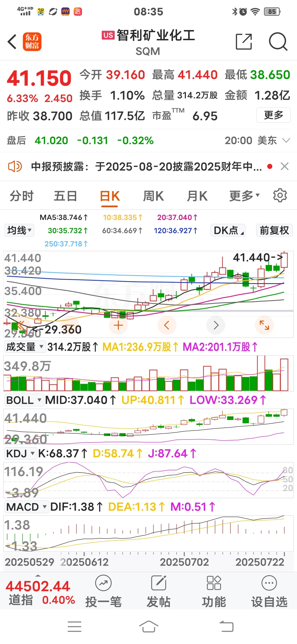297x644 pixels.
Task: Tap the 更多 quote details button
Action: (x=273, y=115)
